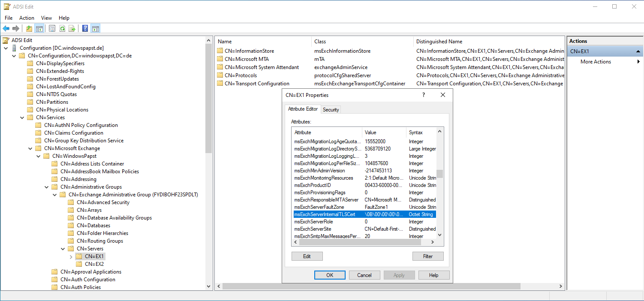Click the Edit button in properties dialog
644x301 pixels.
point(307,256)
